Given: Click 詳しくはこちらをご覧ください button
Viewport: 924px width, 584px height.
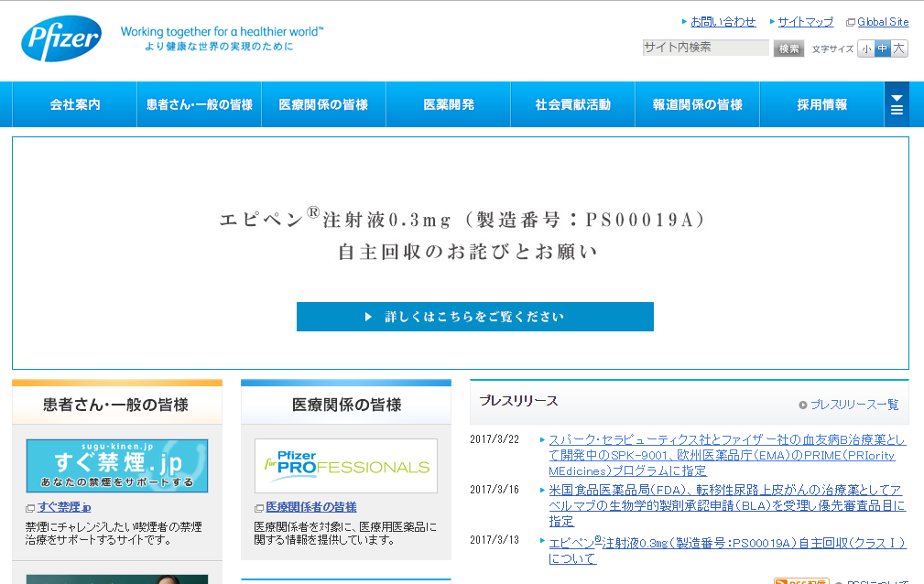Looking at the screenshot, I should click(475, 317).
